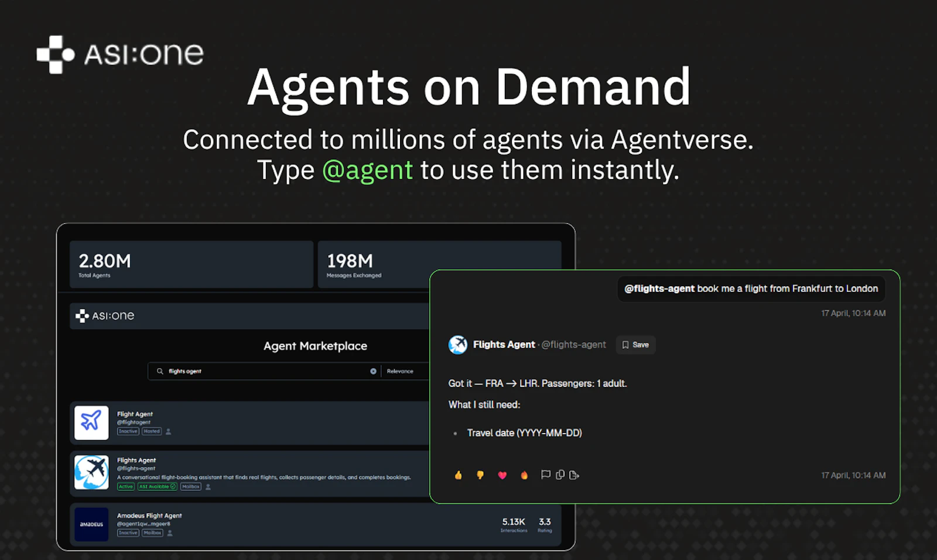The width and height of the screenshot is (937, 560).
Task: Click the fire reaction emoji
Action: coord(524,475)
